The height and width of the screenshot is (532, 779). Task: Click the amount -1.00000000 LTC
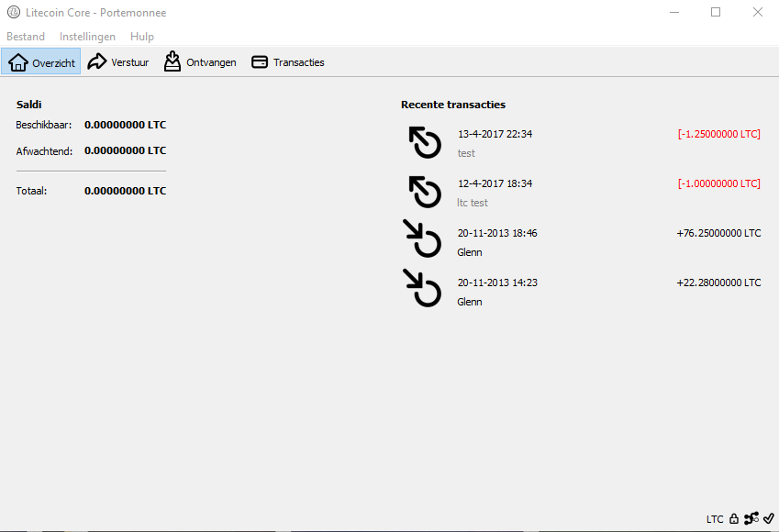(718, 183)
